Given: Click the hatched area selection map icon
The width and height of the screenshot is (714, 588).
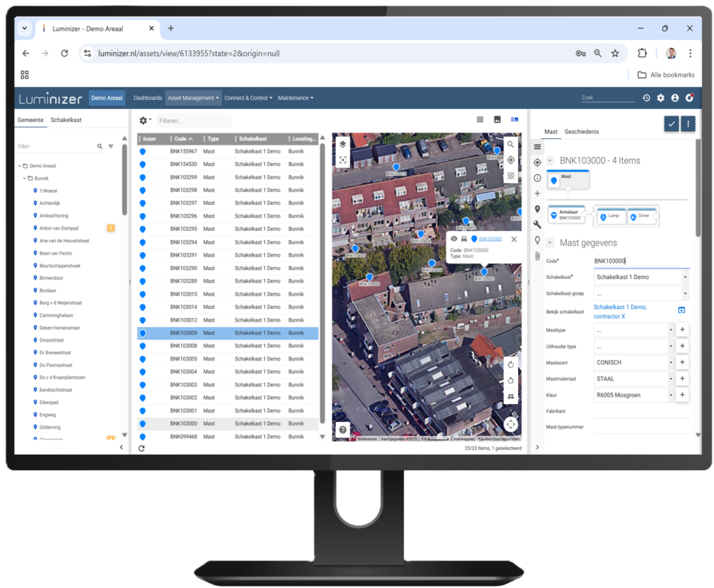Looking at the screenshot, I should [510, 175].
